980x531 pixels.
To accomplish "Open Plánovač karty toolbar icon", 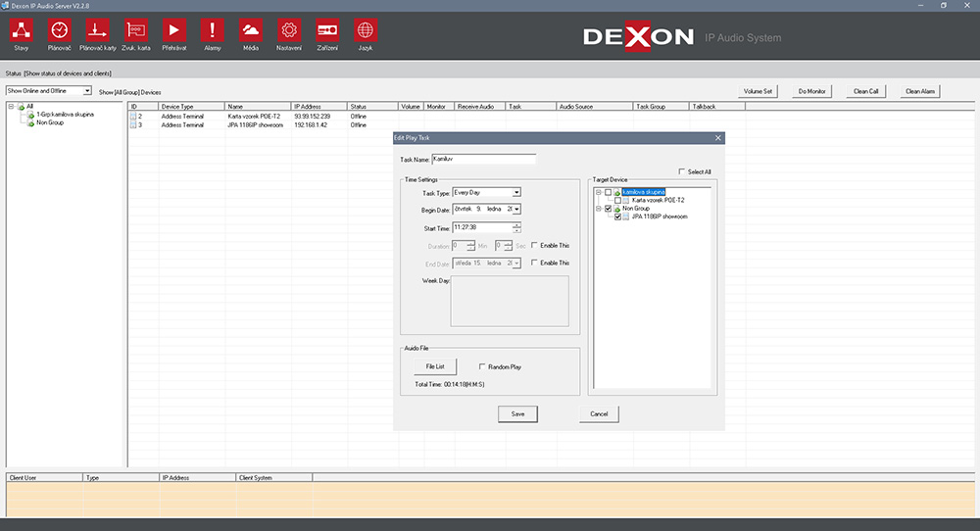I will [x=98, y=30].
